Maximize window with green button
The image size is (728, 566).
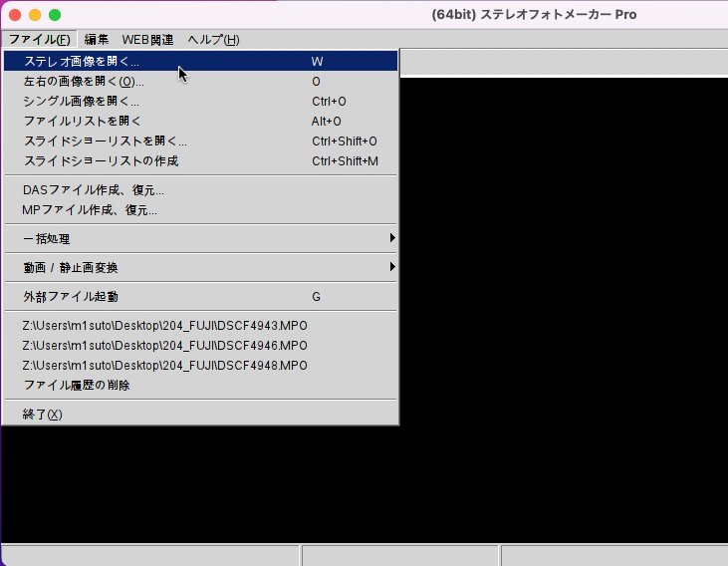coord(55,15)
